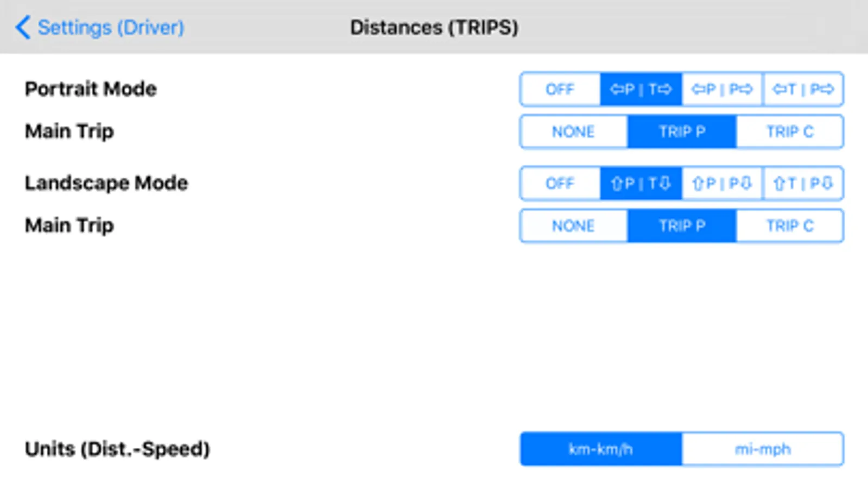Select left-right T | P portrait layout
Image resolution: width=868 pixels, height=489 pixels.
(803, 89)
